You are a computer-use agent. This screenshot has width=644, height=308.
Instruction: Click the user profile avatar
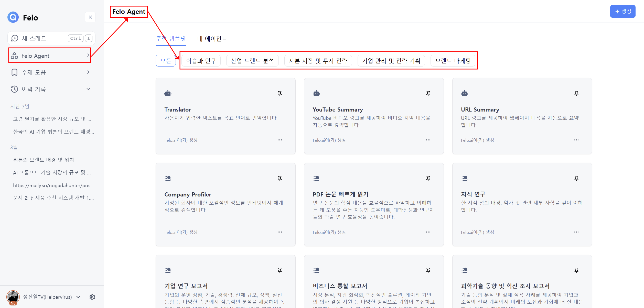pyautogui.click(x=13, y=297)
